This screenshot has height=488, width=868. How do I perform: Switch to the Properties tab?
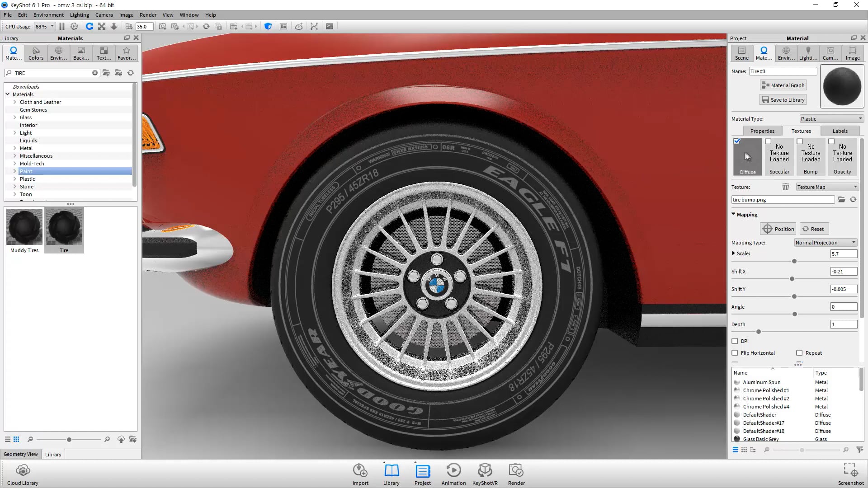(762, 131)
